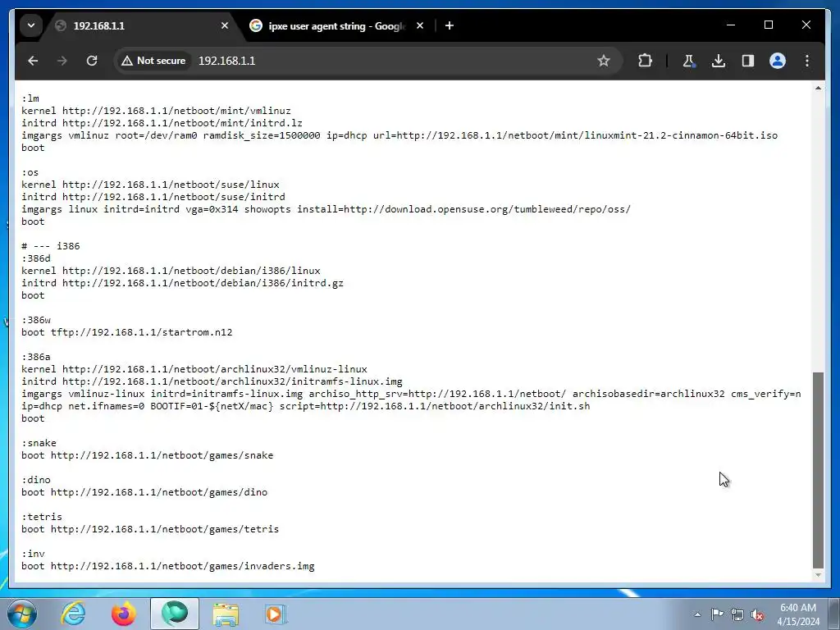Click the ':dino' label line
840x630 pixels.
pos(36,481)
